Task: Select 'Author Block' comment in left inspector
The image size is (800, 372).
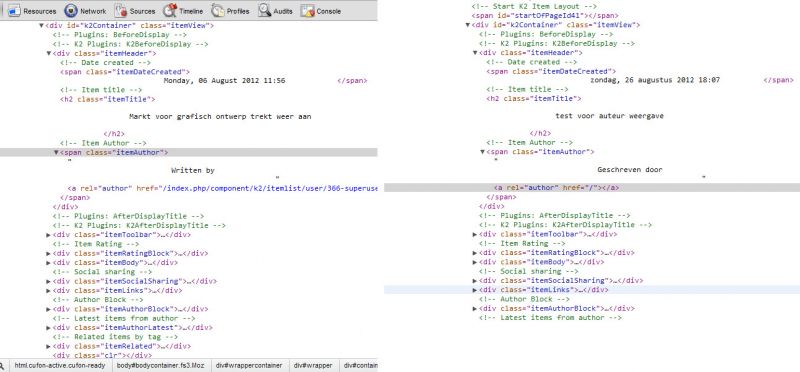Action: coord(98,300)
